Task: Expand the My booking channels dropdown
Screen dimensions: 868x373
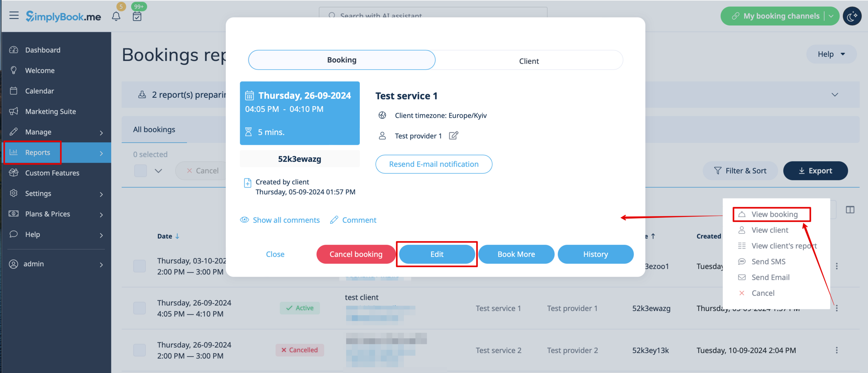Action: click(x=831, y=16)
